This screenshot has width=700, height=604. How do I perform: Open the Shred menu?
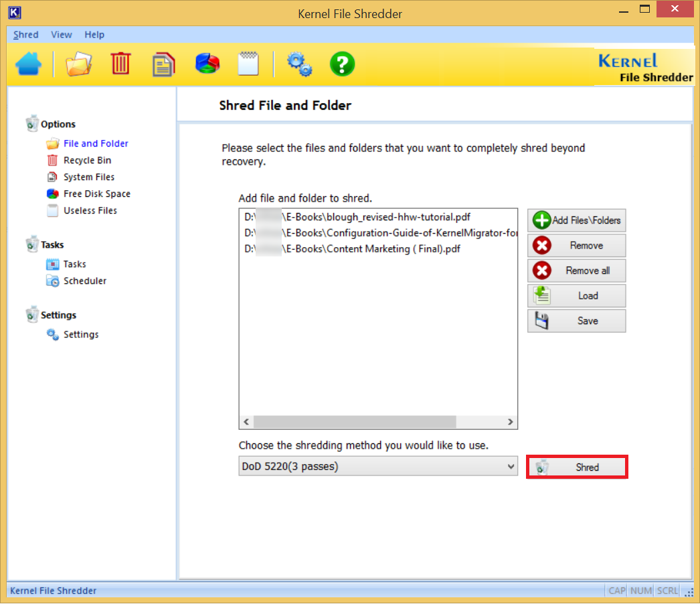coord(26,35)
